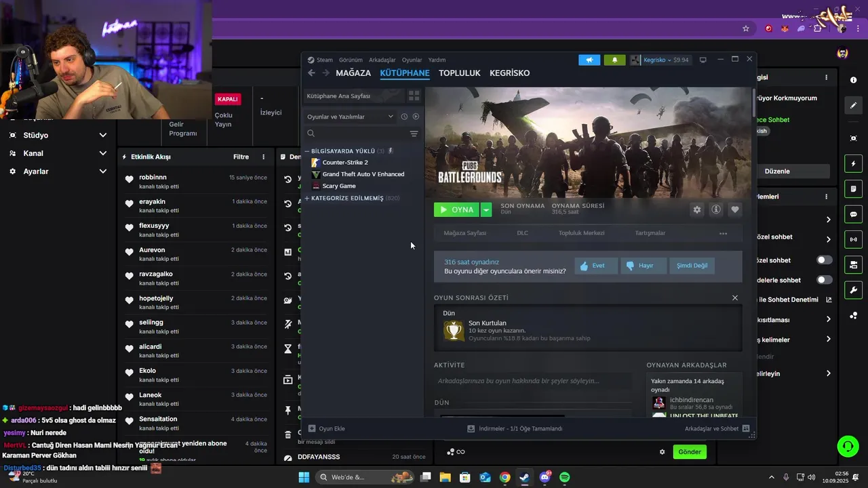
Task: Open Twitch headset support button
Action: pos(848,446)
